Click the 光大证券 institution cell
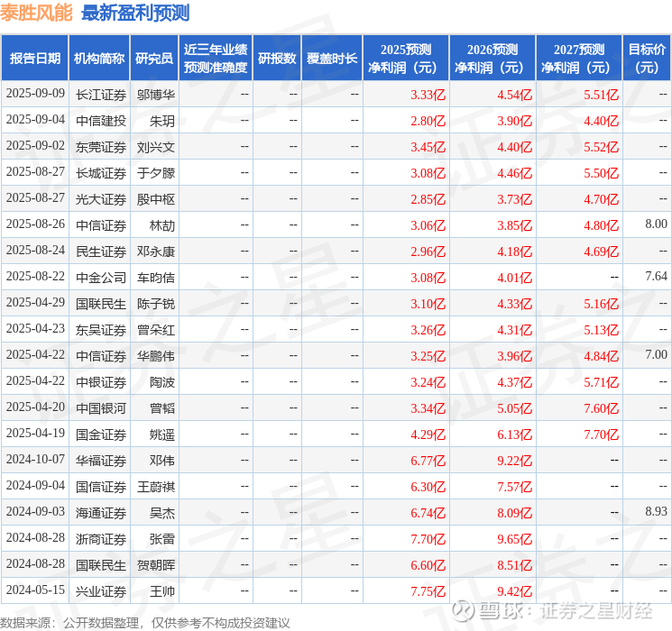Image resolution: width=672 pixels, height=631 pixels. [x=101, y=199]
